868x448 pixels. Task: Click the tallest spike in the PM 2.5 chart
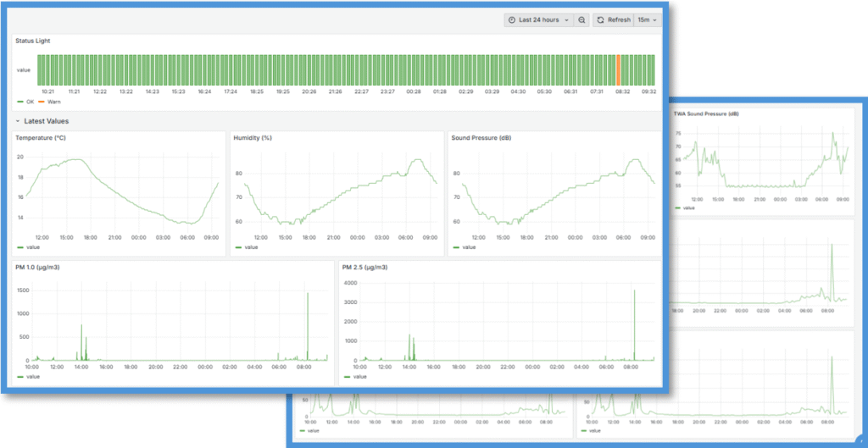point(634,325)
